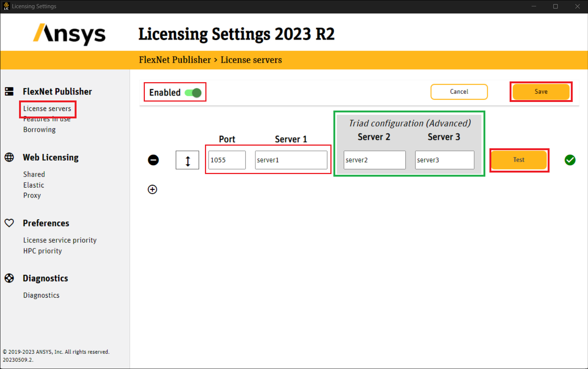Go to Proxy settings
The width and height of the screenshot is (588, 369).
click(32, 195)
